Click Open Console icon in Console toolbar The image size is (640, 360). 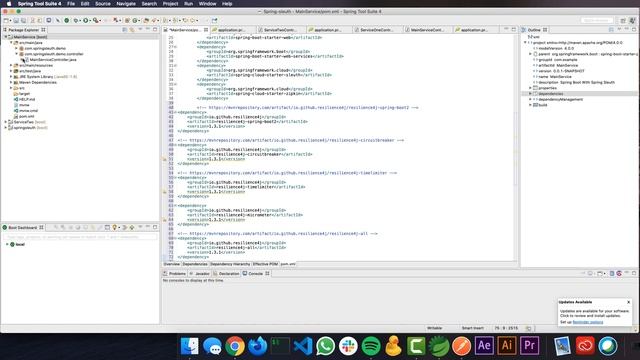(x=600, y=273)
